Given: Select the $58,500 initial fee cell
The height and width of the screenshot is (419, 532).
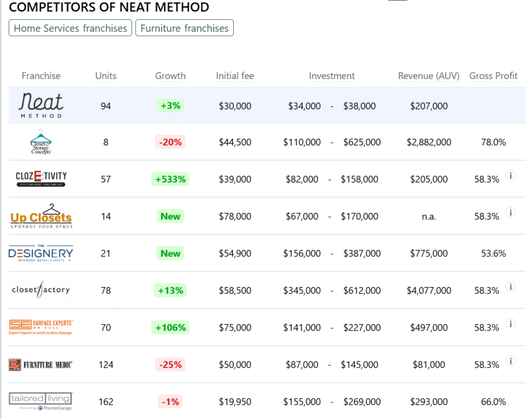Looking at the screenshot, I should (x=235, y=291).
